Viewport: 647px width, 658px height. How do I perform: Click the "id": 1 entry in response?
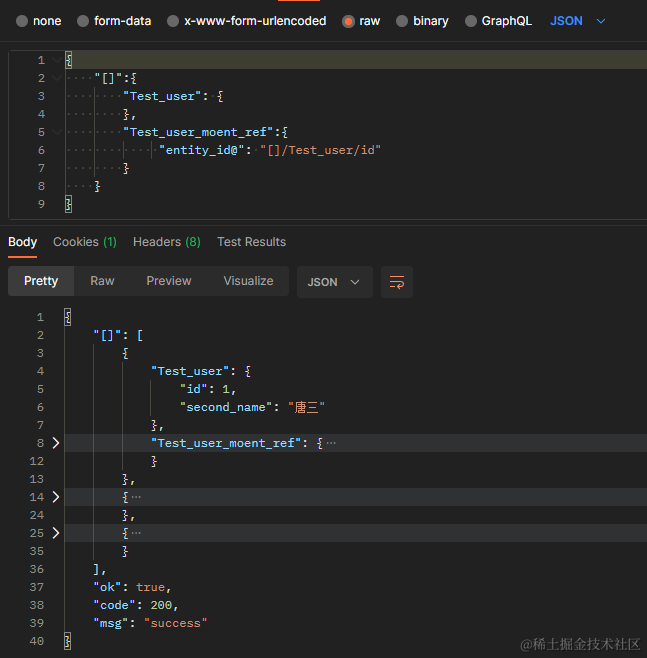[x=208, y=389]
